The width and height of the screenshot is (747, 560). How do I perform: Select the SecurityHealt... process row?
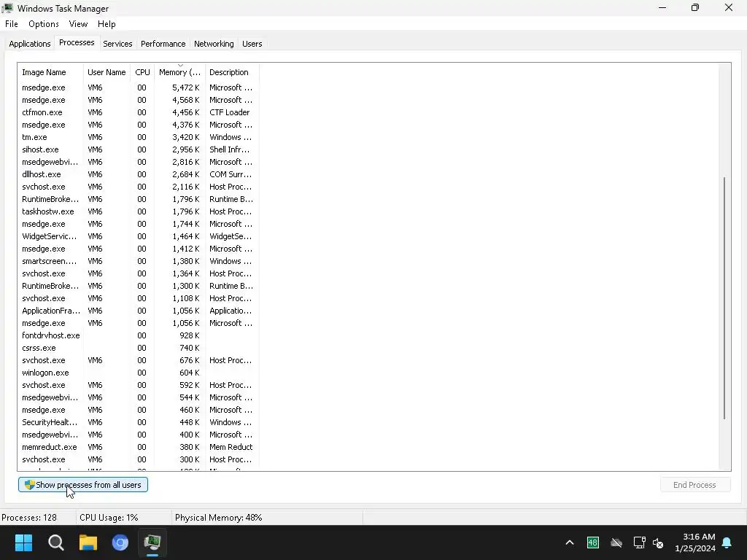coord(138,422)
